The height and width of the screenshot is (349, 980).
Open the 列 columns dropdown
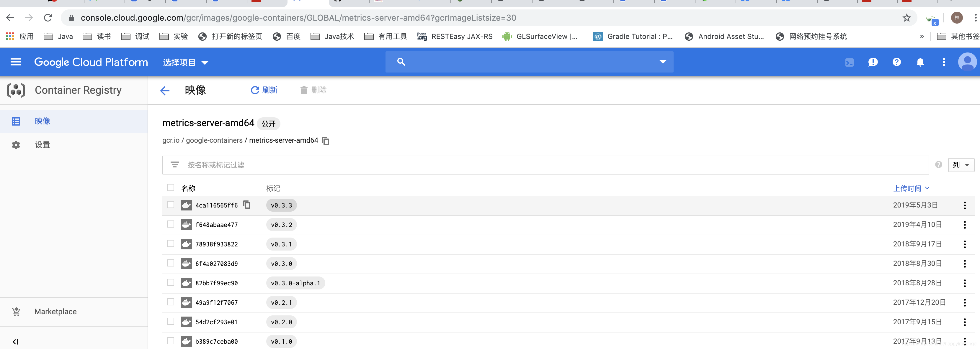pos(961,165)
